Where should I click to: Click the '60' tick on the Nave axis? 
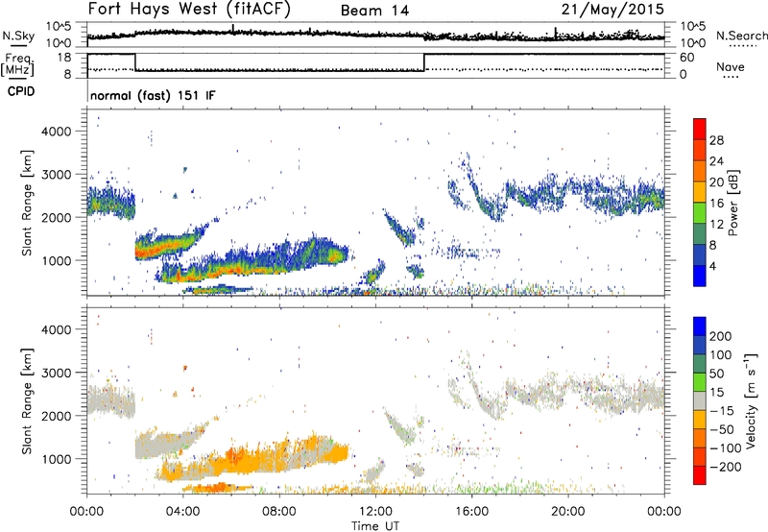point(686,58)
